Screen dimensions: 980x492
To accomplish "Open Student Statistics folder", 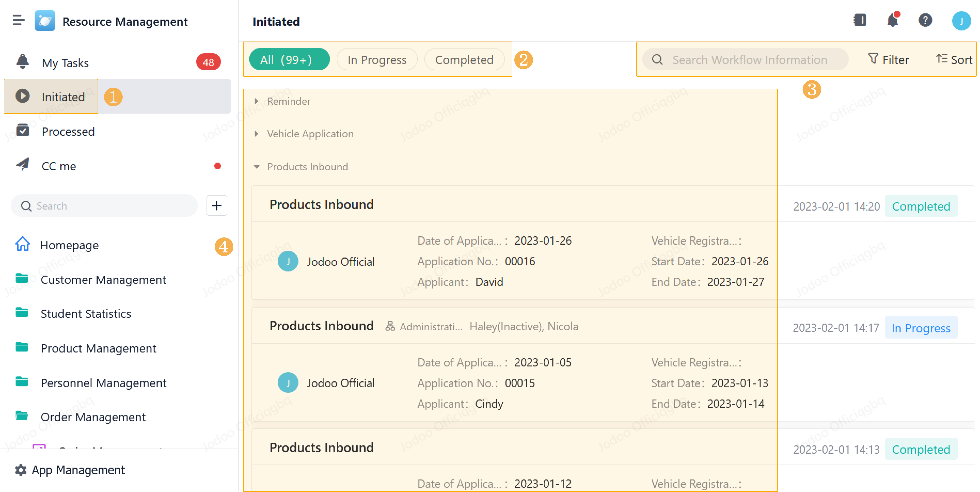I will (x=117, y=314).
